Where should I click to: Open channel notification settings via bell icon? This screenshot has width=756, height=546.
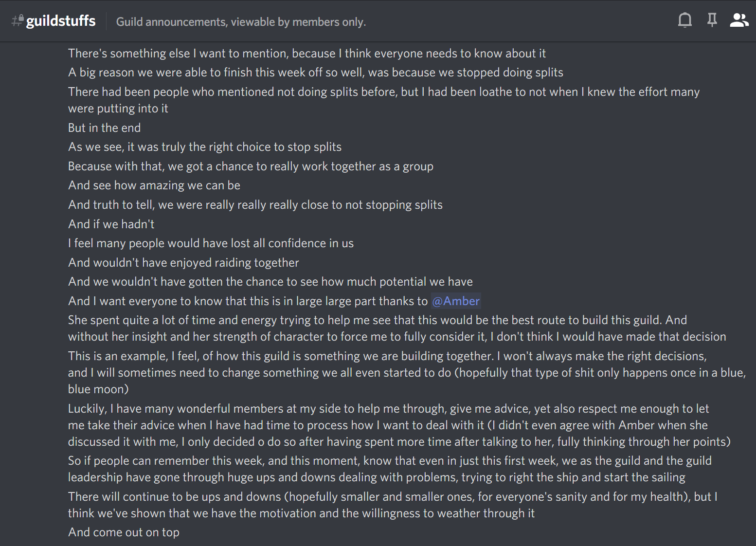click(x=684, y=20)
